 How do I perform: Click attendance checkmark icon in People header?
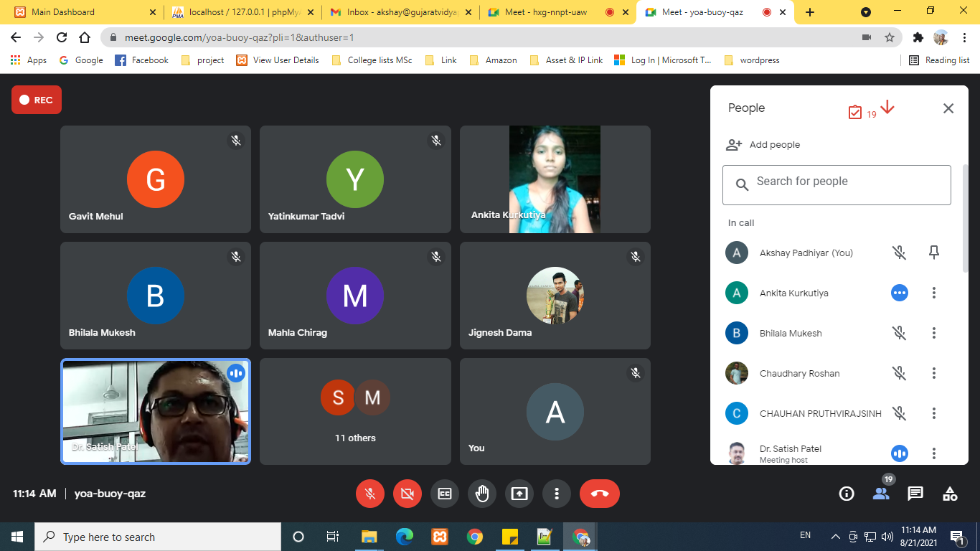854,113
